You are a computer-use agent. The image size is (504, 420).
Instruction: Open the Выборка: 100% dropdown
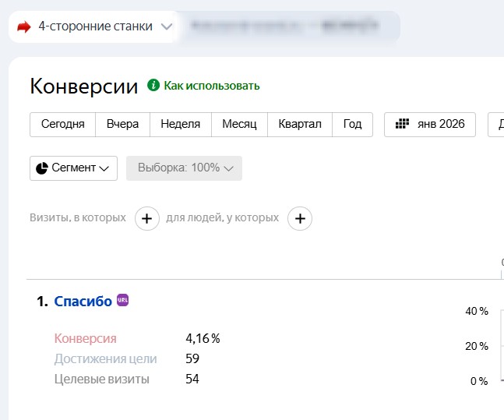click(184, 168)
